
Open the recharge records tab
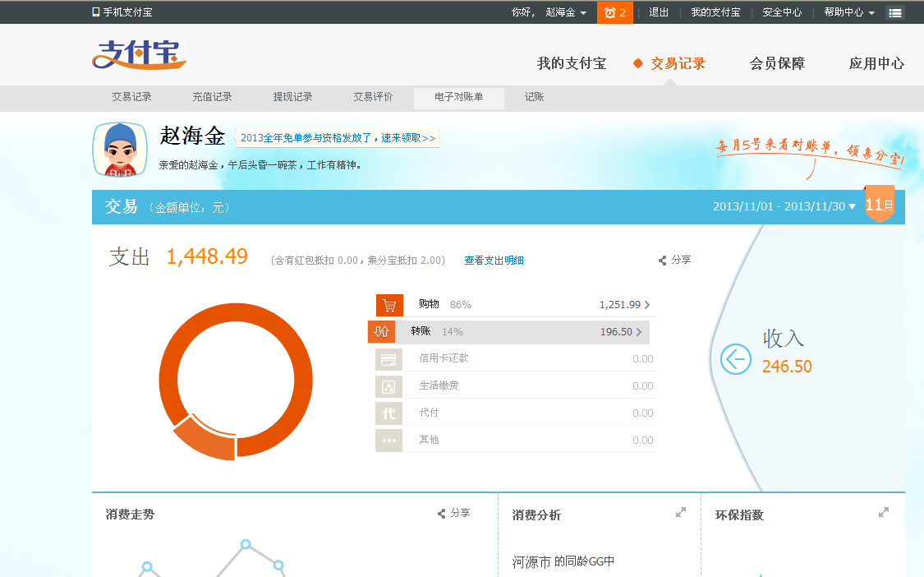[212, 97]
